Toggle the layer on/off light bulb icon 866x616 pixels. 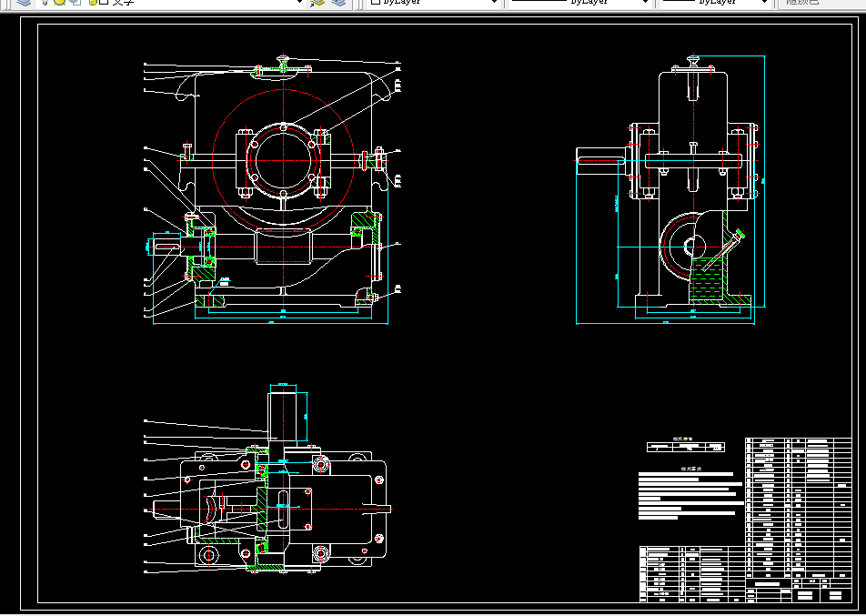coord(45,2)
